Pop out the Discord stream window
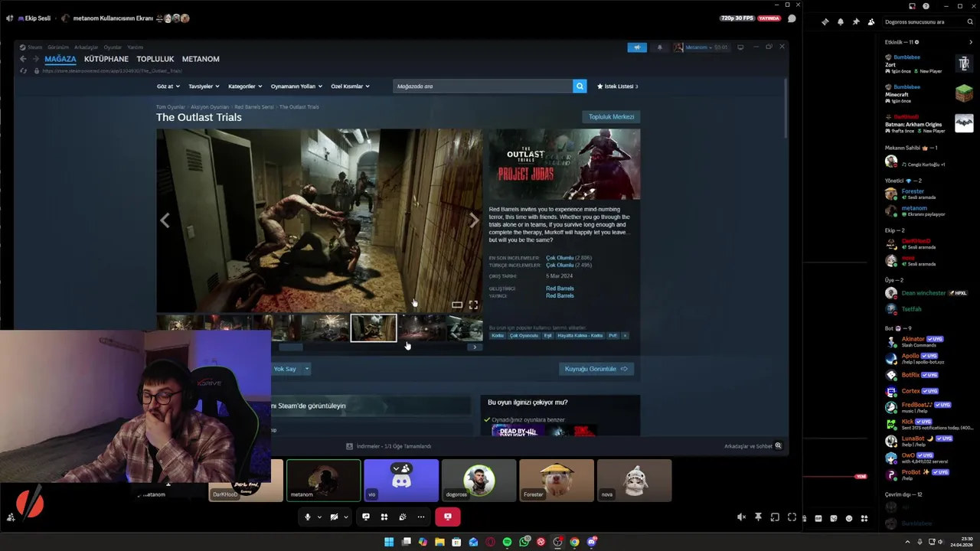980x551 pixels. coord(775,517)
